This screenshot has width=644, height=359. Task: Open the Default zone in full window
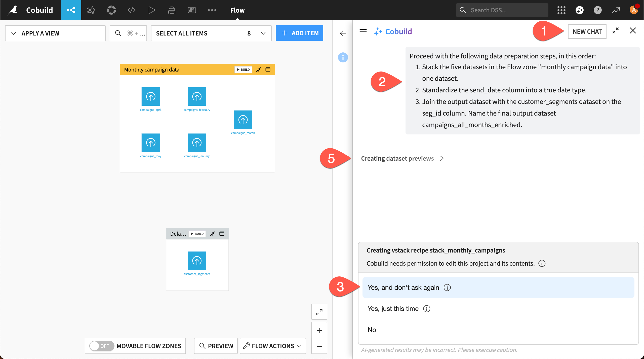point(222,234)
